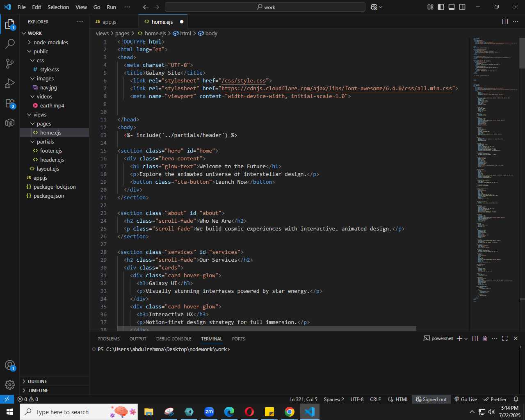Screen dimensions: 525x420
Task: Open the Extensions view
Action: 10,103
